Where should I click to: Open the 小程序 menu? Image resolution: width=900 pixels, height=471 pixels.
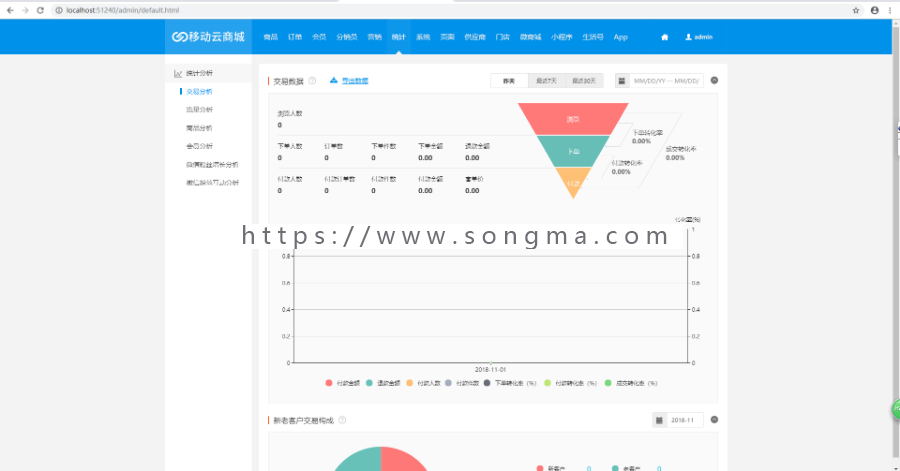tap(561, 37)
